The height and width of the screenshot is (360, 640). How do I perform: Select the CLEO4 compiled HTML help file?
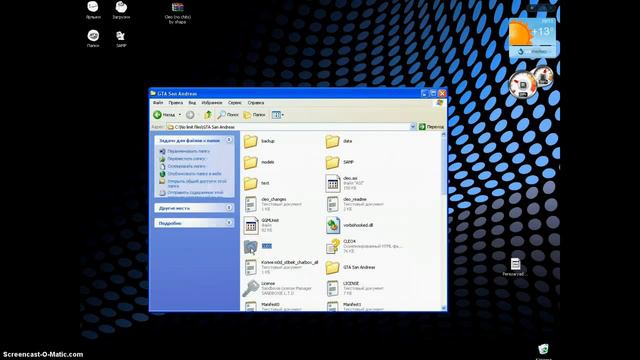332,247
